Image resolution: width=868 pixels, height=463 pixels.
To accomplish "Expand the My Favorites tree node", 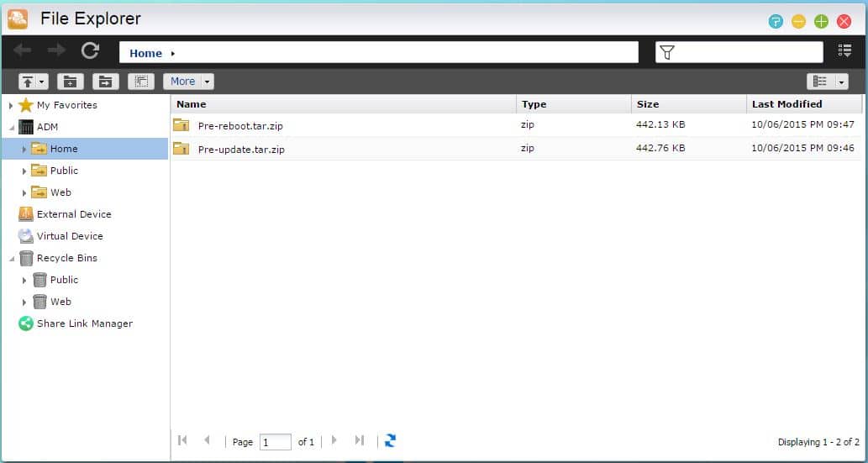I will click(11, 106).
